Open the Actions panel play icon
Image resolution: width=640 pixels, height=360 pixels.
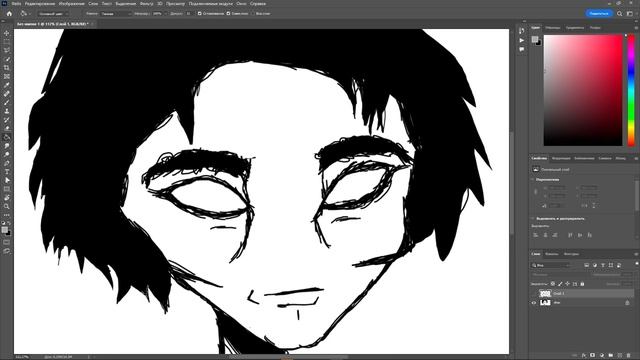point(522,40)
